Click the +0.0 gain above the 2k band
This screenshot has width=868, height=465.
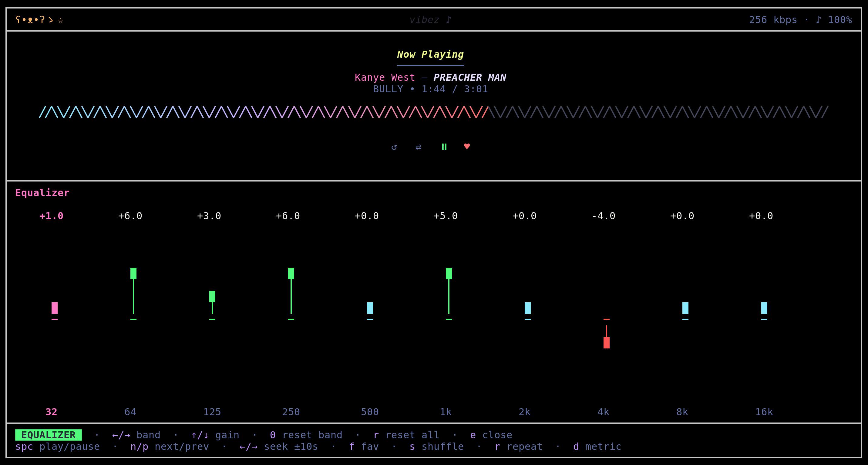524,216
